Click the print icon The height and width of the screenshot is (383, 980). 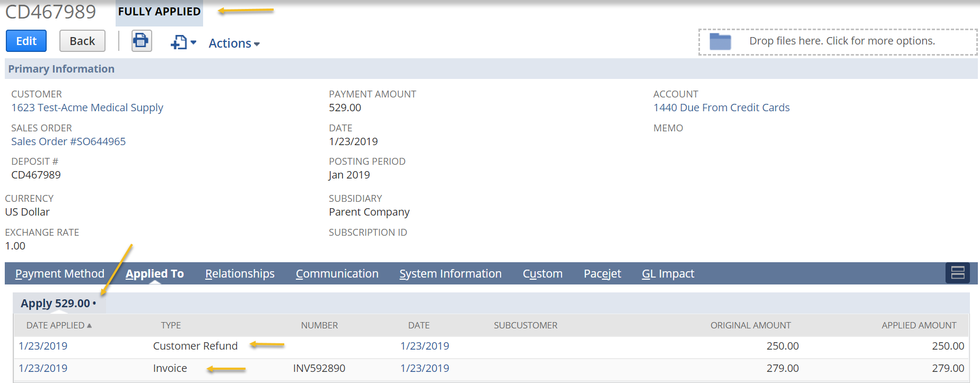pos(141,41)
